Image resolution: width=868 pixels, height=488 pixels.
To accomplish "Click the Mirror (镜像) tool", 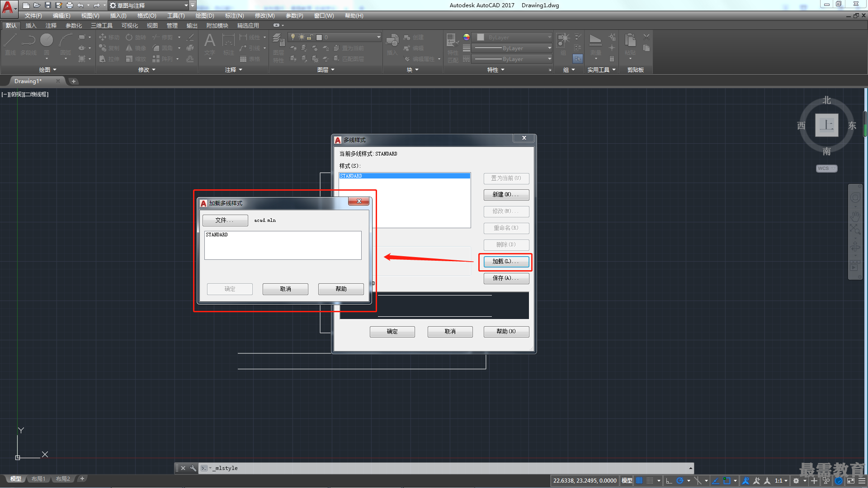I will (136, 48).
